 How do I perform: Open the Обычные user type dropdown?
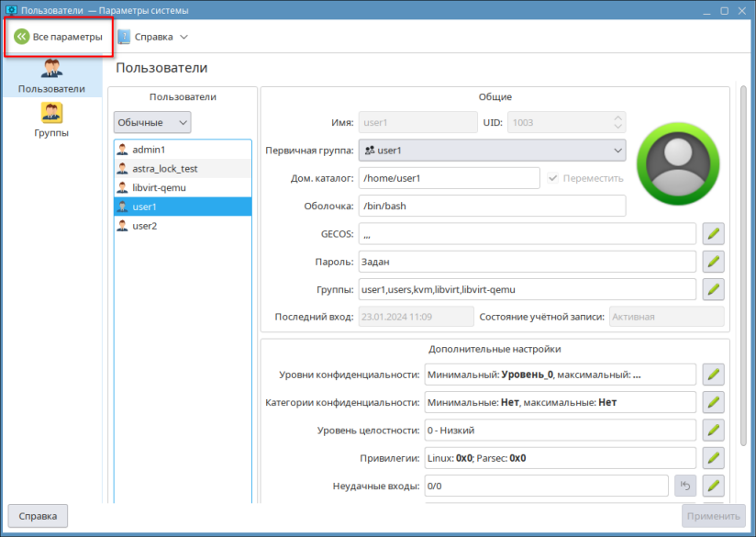152,122
